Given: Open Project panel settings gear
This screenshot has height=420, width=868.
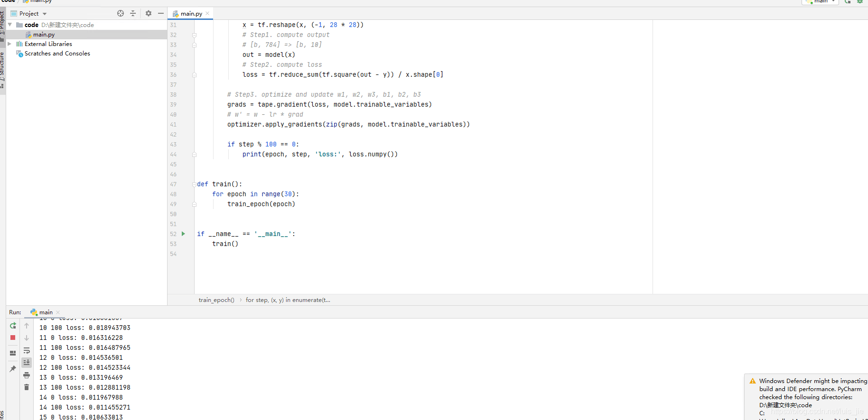Looking at the screenshot, I should click(x=149, y=13).
